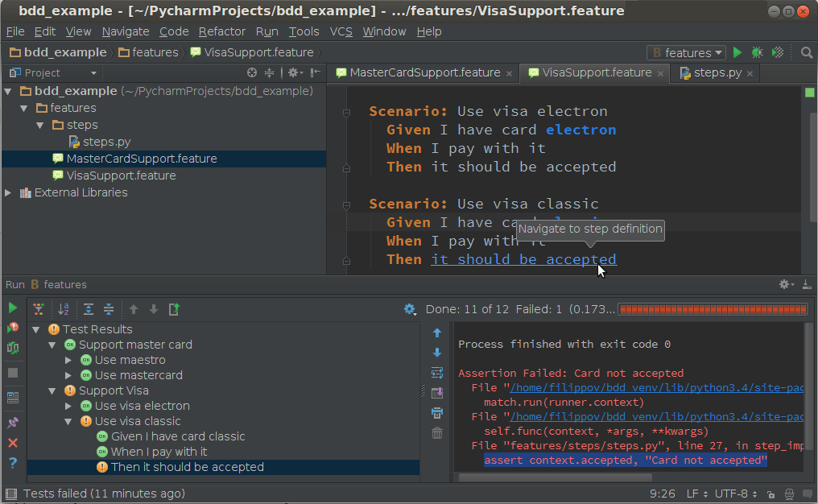818x504 pixels.
Task: Expand the Use maestro test node
Action: (x=68, y=360)
